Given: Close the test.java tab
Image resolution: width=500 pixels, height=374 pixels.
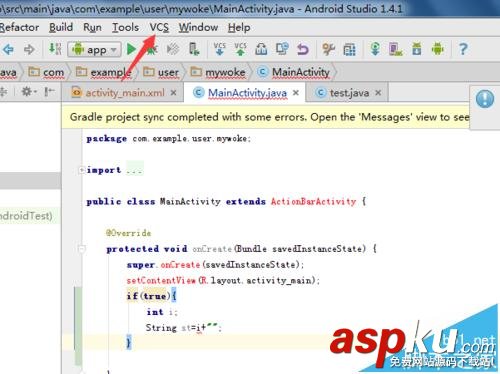Looking at the screenshot, I should (x=378, y=93).
